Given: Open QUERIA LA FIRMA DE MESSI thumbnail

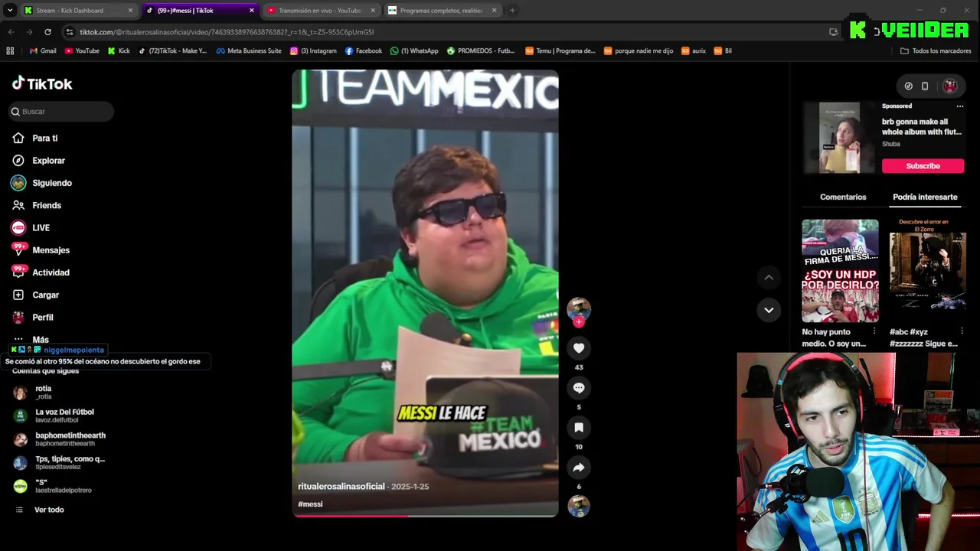Looking at the screenshot, I should click(840, 271).
